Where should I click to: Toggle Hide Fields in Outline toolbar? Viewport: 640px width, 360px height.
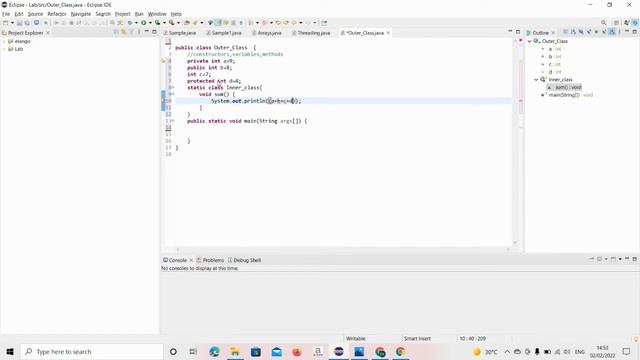click(x=581, y=32)
